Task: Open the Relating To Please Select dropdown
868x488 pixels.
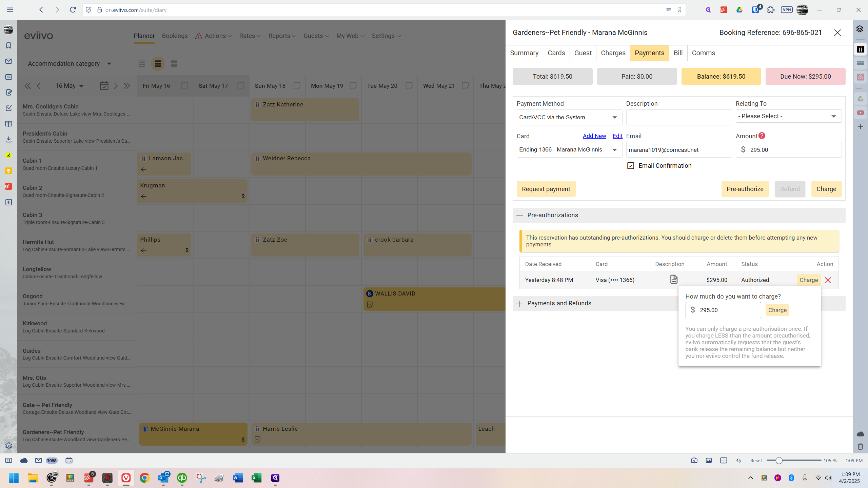Action: click(x=788, y=116)
